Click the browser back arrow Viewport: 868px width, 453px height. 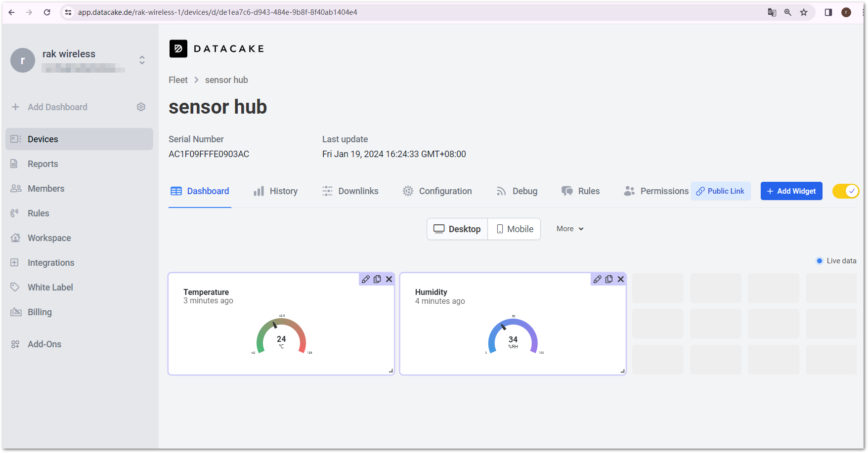click(11, 12)
